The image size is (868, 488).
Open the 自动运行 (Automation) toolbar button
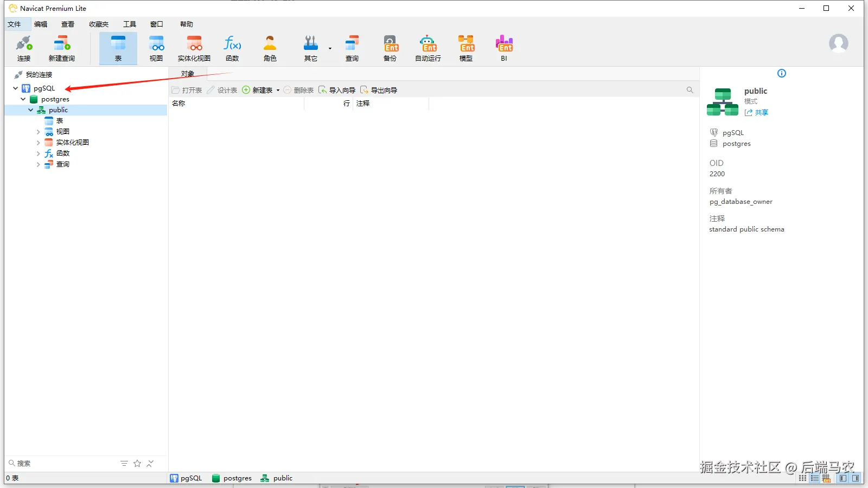(x=428, y=48)
